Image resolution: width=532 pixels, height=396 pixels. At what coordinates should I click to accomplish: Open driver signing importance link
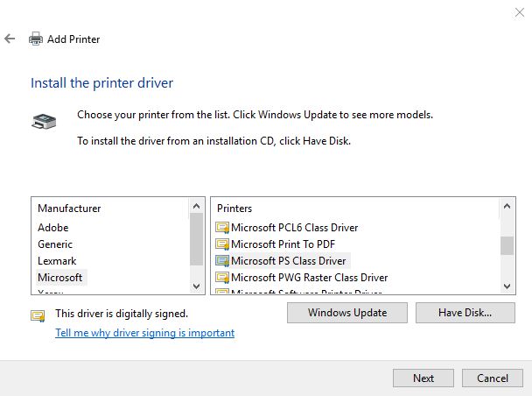point(145,333)
